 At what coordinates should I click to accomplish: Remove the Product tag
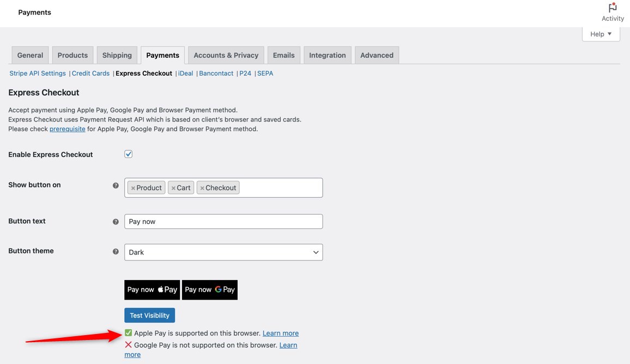[133, 188]
